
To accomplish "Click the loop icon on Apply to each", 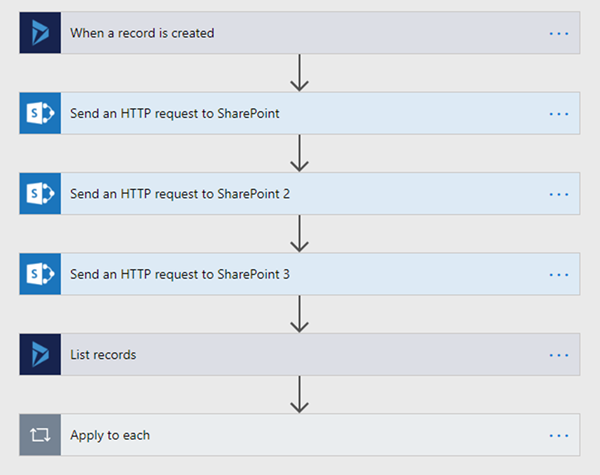I will pos(40,435).
